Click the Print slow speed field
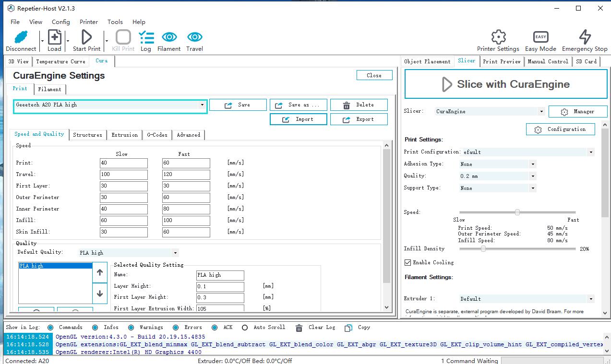 click(124, 163)
